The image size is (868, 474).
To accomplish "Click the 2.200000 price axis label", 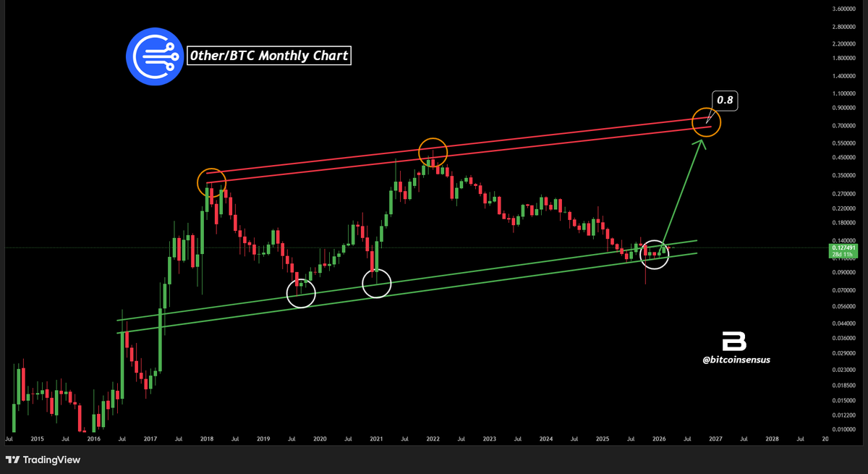I will (x=846, y=43).
